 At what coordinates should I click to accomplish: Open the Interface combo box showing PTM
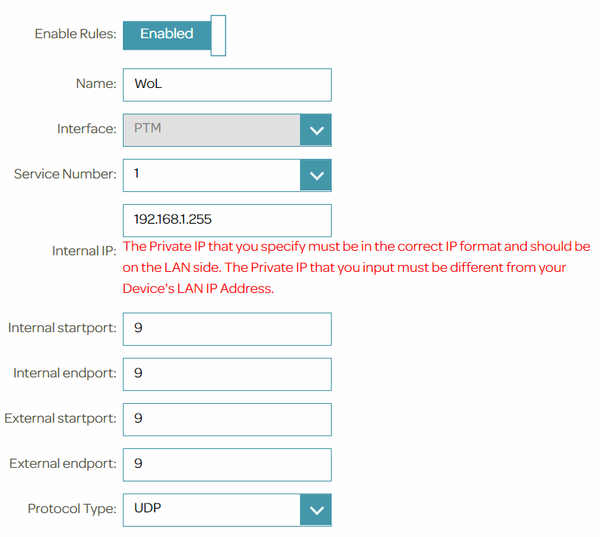(211, 130)
